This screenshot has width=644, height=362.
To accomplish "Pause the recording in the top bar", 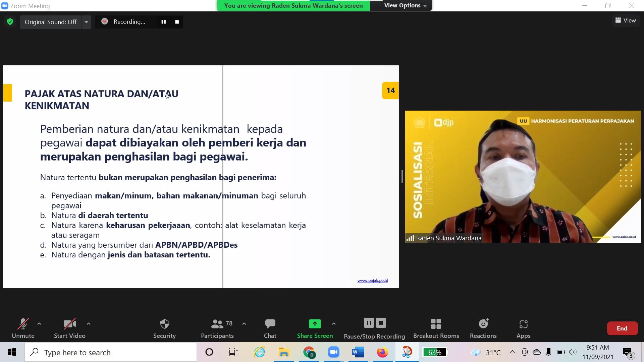I will tap(164, 22).
